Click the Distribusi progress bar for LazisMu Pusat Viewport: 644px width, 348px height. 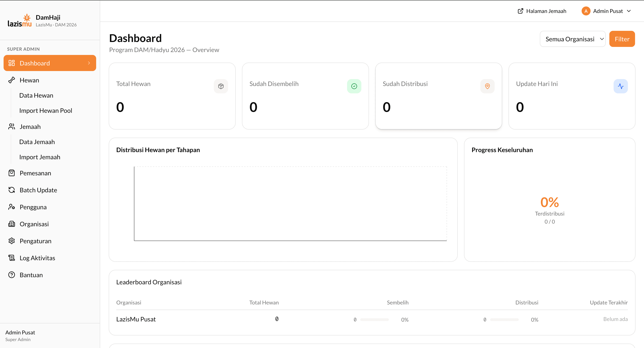504,320
